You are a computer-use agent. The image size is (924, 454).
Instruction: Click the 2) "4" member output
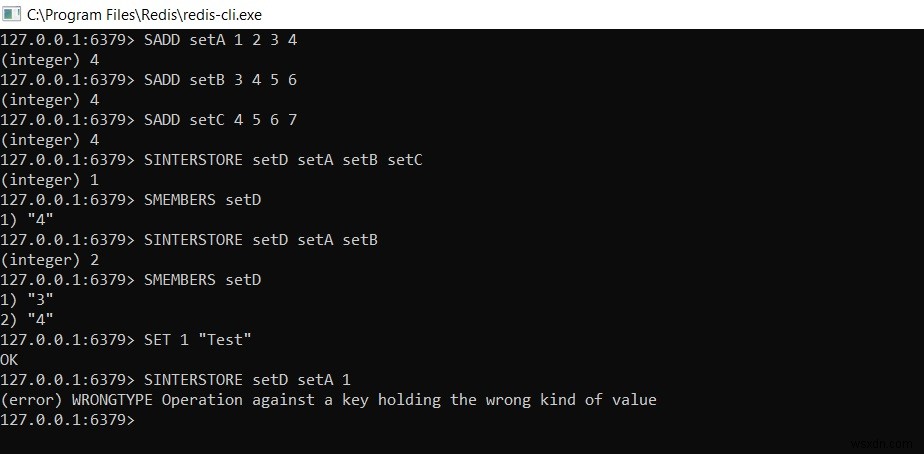click(27, 320)
